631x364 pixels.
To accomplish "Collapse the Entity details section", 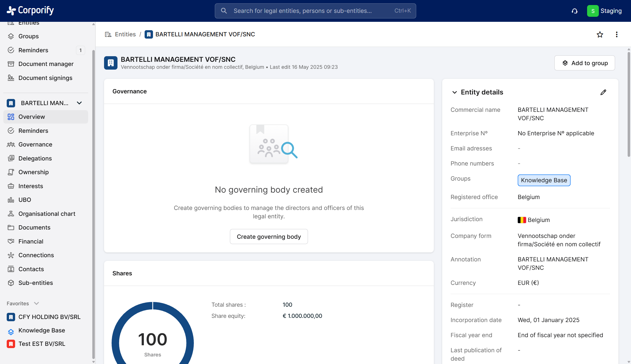I will (x=455, y=92).
